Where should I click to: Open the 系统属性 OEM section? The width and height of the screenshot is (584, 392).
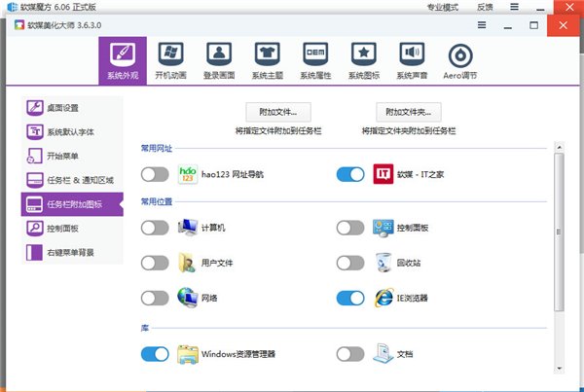coord(315,60)
